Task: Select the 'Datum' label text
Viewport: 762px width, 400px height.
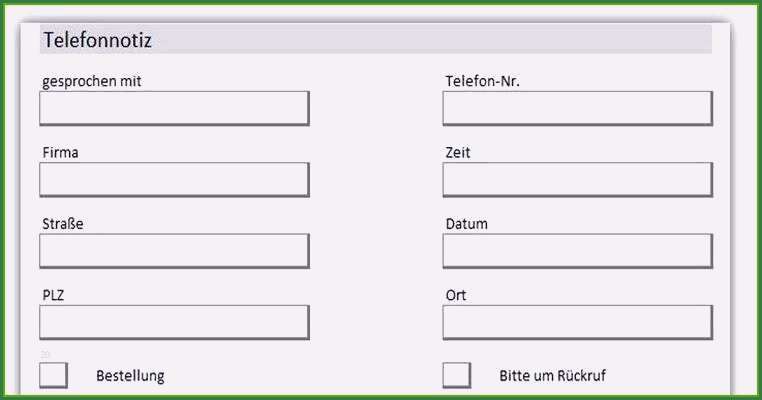Action: (x=467, y=224)
